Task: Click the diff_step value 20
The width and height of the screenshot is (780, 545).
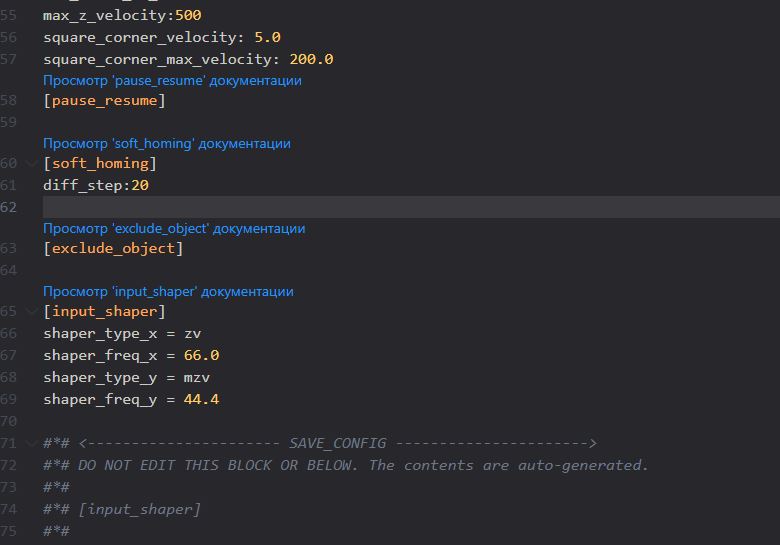Action: (x=140, y=185)
